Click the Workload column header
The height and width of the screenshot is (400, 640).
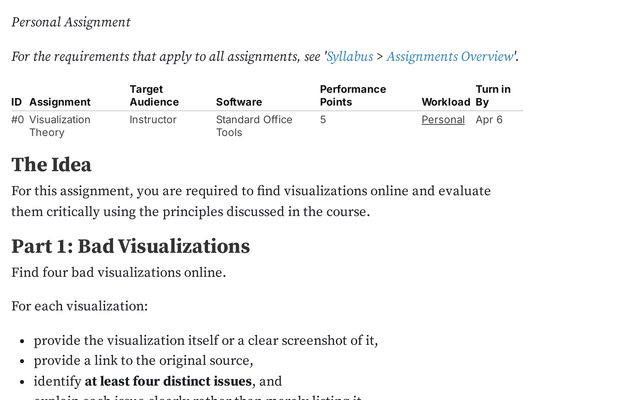(x=445, y=102)
